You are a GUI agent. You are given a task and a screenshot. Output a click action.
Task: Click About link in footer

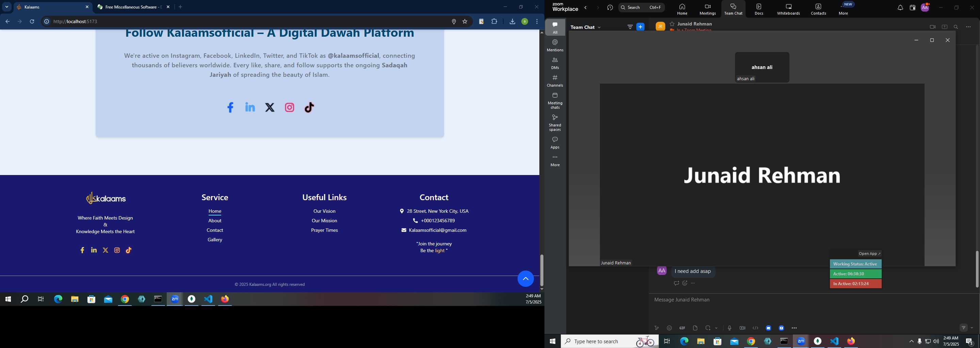(215, 221)
